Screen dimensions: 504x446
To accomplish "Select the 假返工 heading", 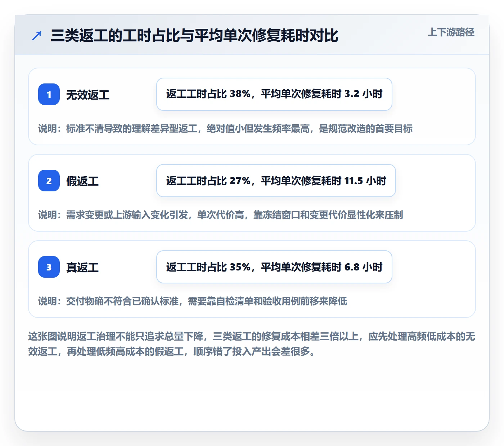I will click(82, 181).
